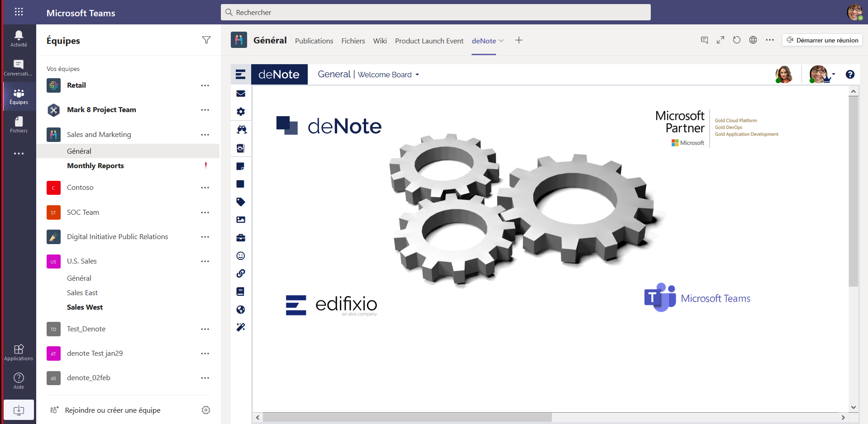Click the envelope icon in deNote sidebar

coord(241,94)
